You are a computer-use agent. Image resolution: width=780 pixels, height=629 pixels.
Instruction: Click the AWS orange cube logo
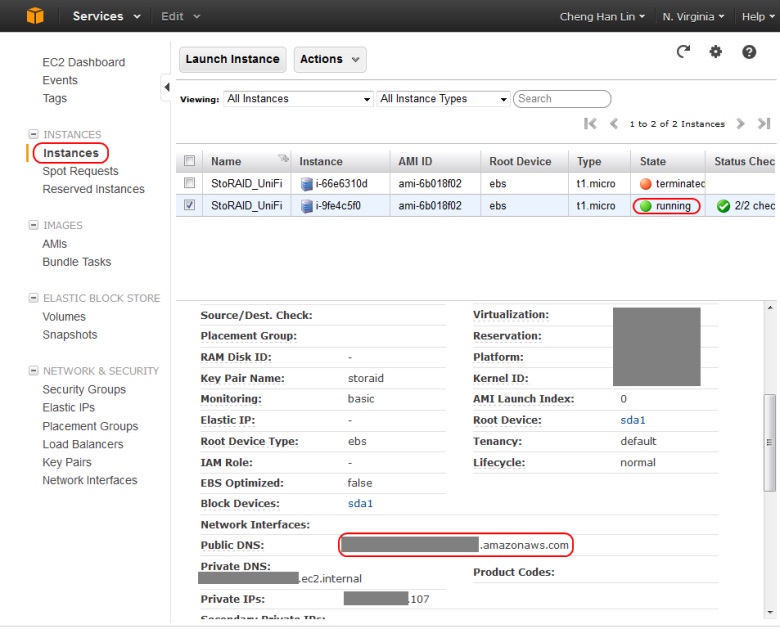35,16
